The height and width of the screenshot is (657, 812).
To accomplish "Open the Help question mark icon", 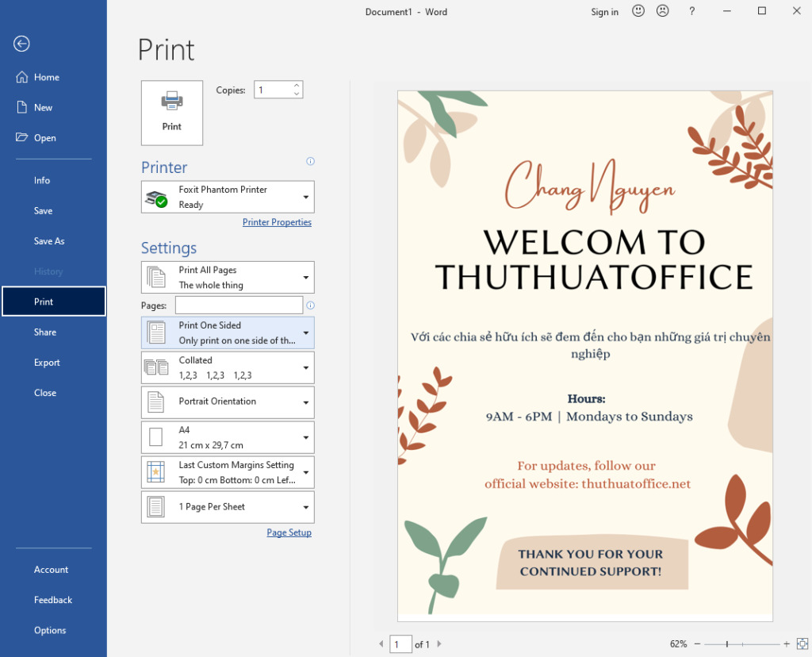I will [x=692, y=11].
